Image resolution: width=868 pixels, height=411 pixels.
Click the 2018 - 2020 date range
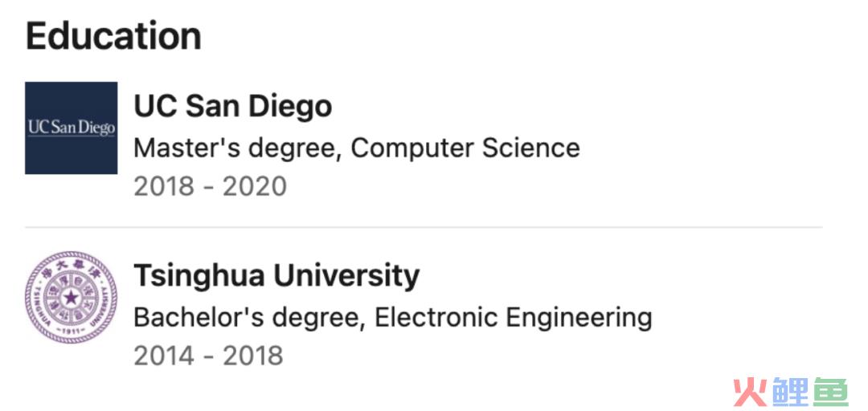coord(211,186)
